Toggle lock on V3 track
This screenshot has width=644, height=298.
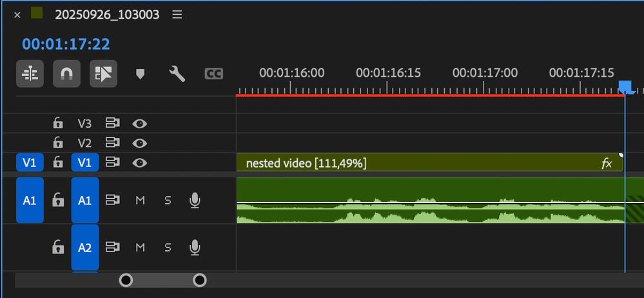(x=58, y=123)
